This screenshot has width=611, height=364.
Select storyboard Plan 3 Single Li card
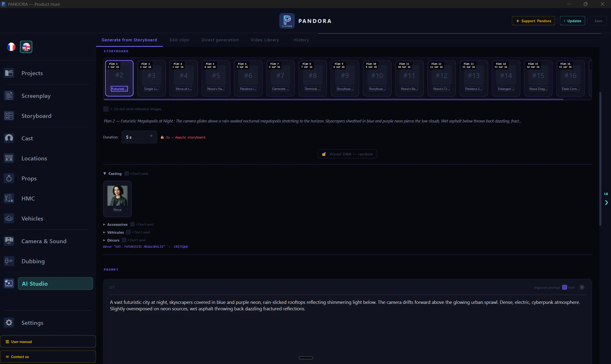pos(152,78)
